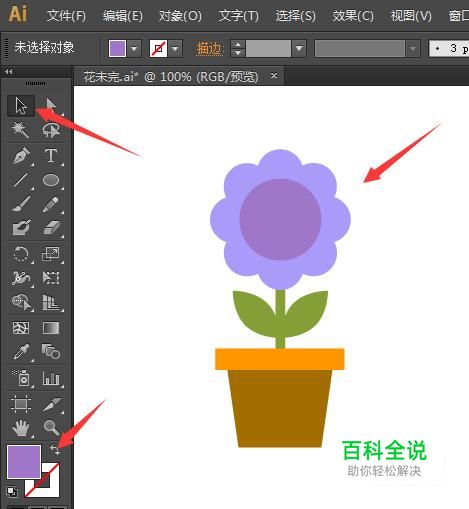
Task: Choose the Magic Wand tool
Action: [21, 130]
